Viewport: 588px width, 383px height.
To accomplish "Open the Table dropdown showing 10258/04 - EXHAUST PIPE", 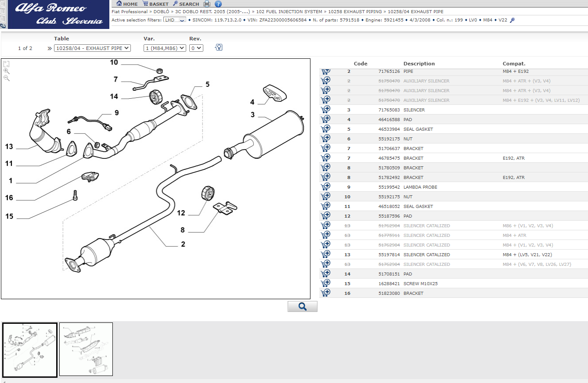I will click(92, 48).
